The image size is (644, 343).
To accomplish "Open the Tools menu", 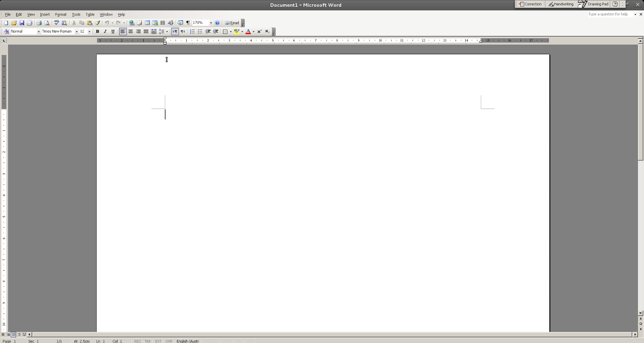I will (76, 14).
